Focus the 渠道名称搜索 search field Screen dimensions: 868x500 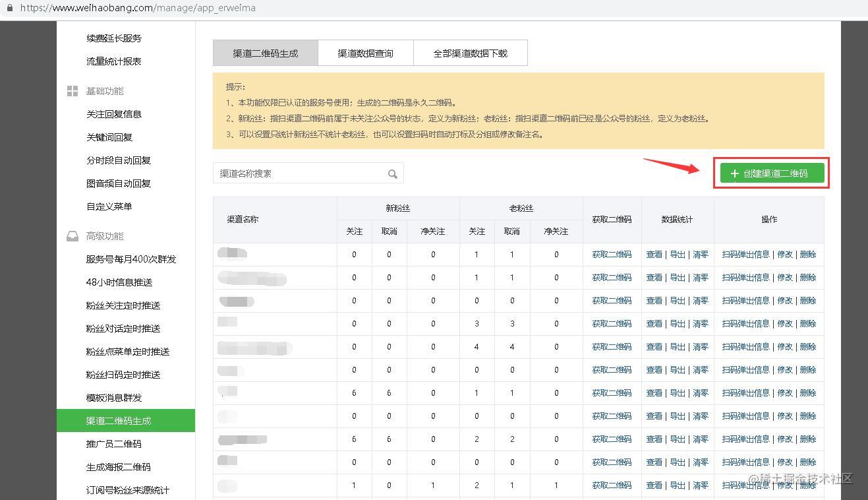[x=308, y=173]
